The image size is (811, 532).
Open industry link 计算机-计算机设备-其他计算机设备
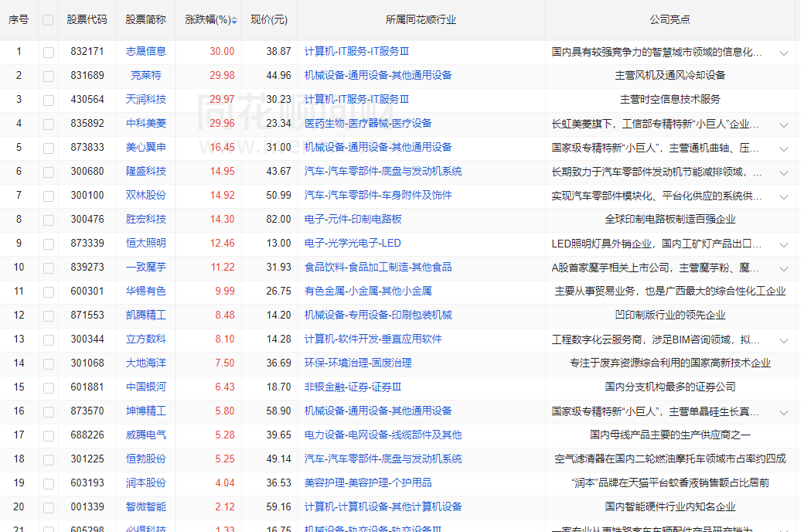click(383, 506)
